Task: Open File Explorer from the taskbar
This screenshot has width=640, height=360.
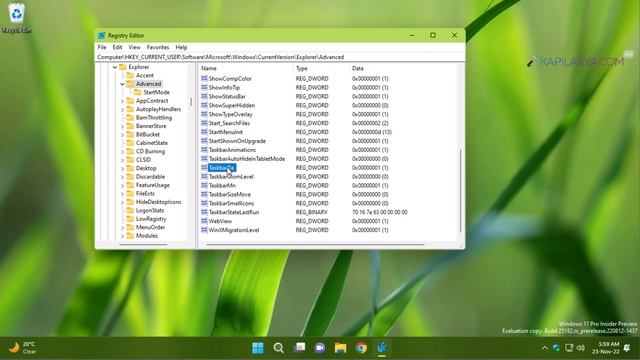Action: pyautogui.click(x=340, y=348)
